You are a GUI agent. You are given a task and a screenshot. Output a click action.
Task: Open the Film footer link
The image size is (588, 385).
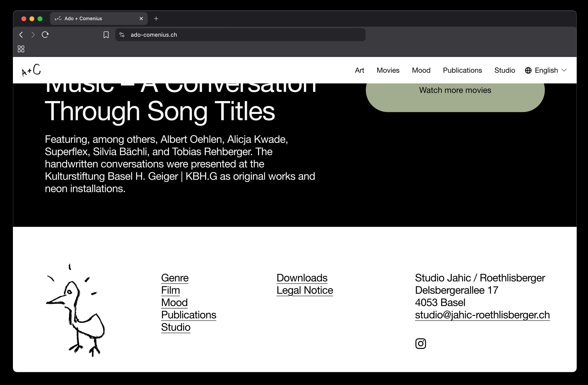click(171, 290)
